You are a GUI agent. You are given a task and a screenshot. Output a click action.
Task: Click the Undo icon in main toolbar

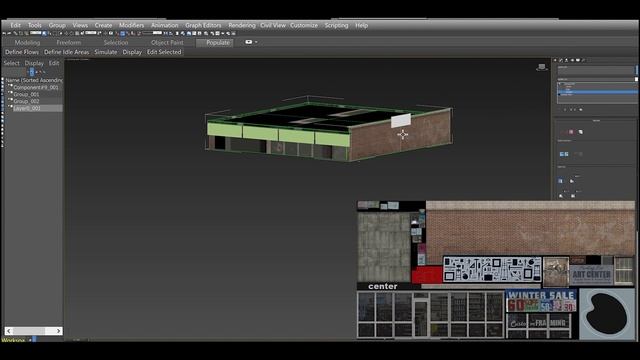pos(4,33)
